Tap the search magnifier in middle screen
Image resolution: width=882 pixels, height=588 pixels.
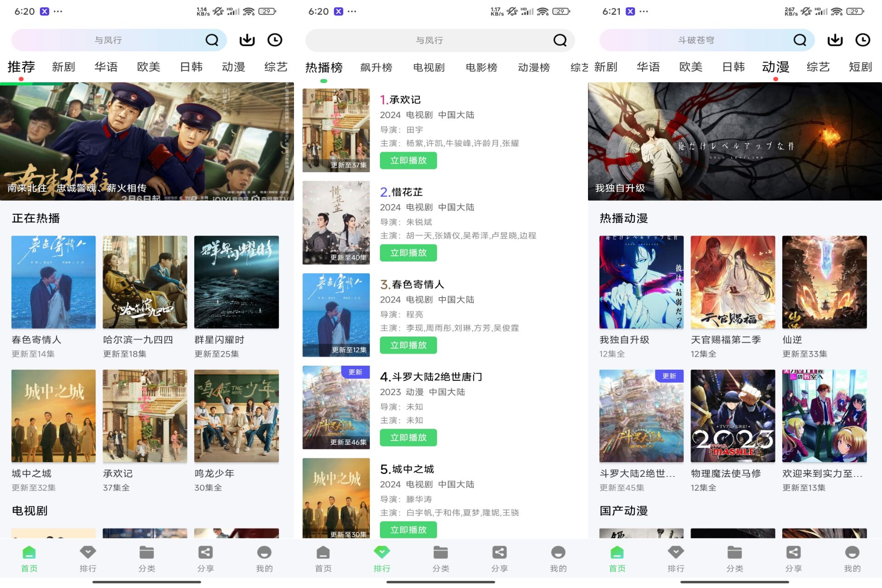click(560, 40)
